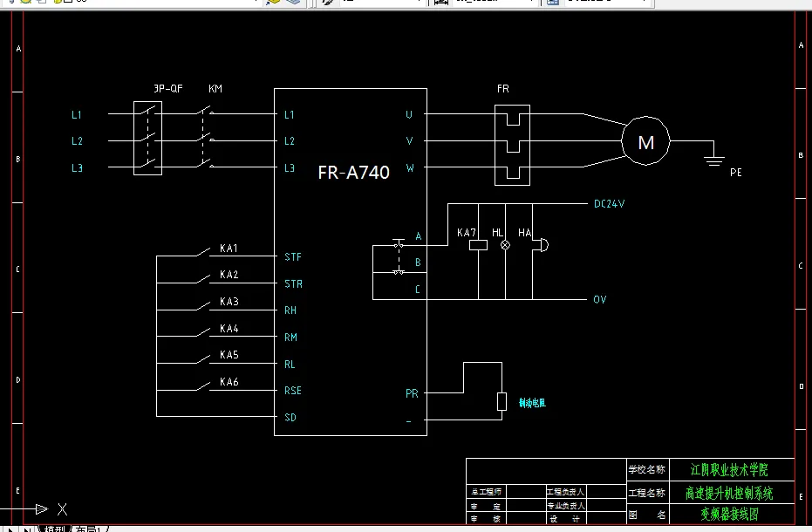
Task: Pick the L3 terminal label inside FR-A740
Action: click(289, 167)
